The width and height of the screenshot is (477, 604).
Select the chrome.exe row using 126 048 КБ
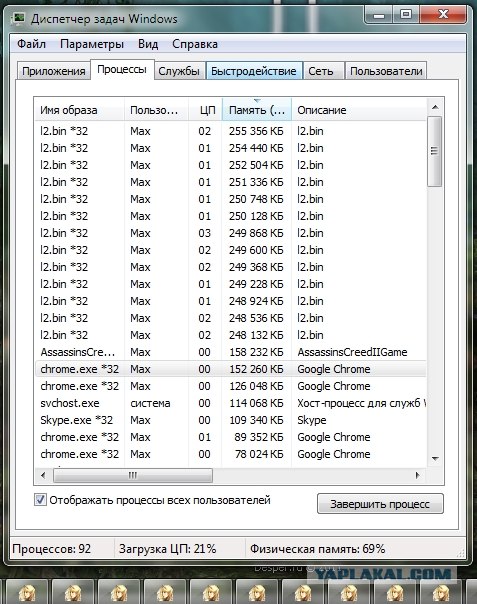coord(230,386)
